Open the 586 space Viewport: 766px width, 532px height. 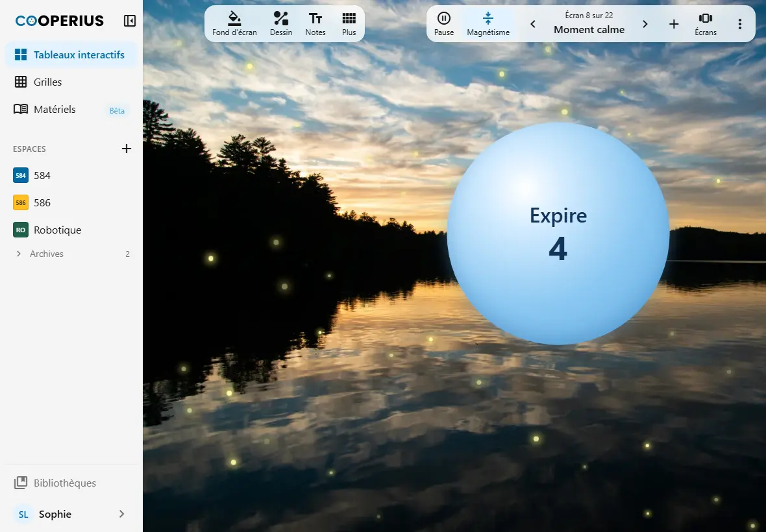[71, 202]
